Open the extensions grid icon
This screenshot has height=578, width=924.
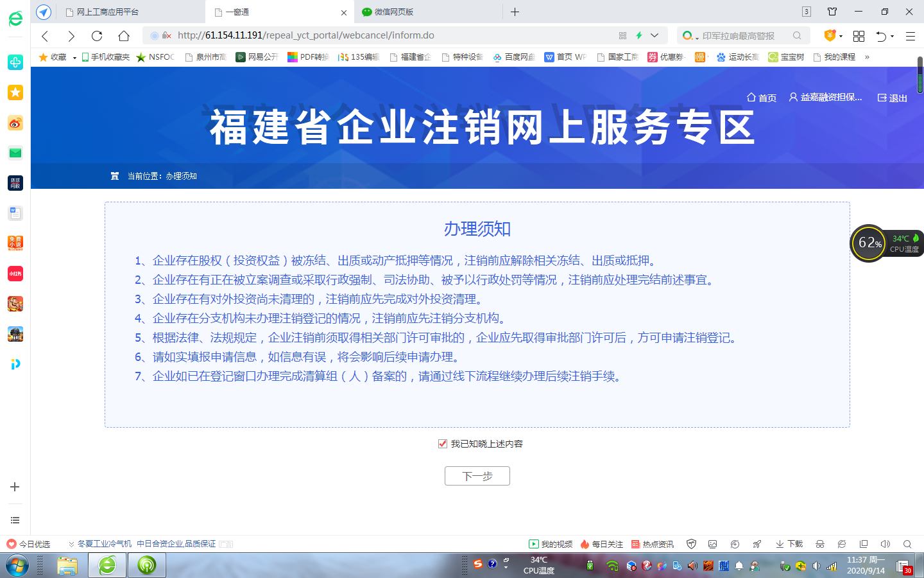pyautogui.click(x=859, y=36)
